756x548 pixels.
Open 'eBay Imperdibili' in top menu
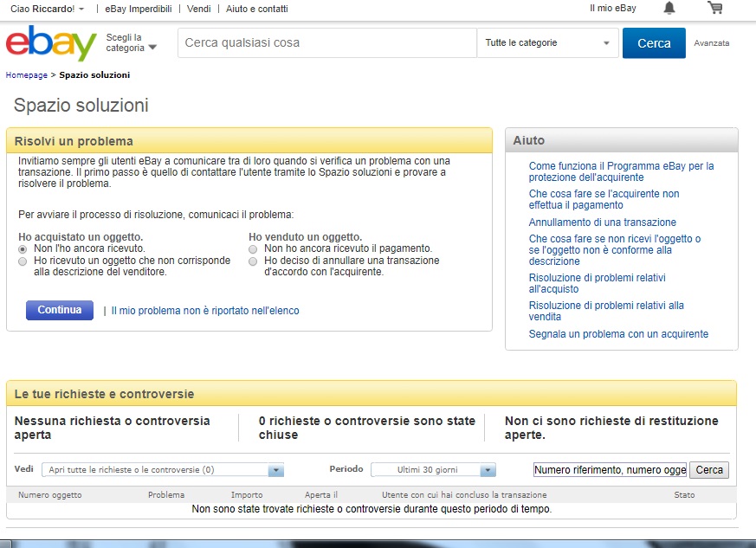(x=139, y=9)
